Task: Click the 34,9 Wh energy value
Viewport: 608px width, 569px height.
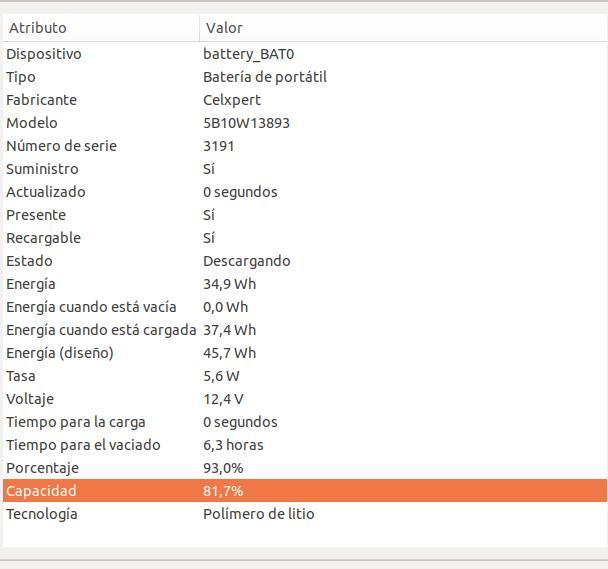Action: (230, 284)
